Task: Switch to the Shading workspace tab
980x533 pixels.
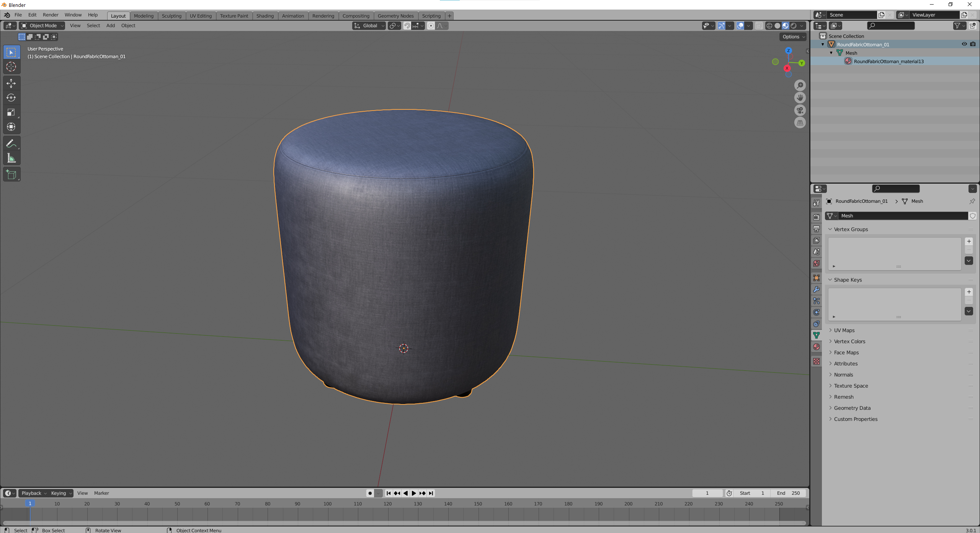Action: point(265,16)
